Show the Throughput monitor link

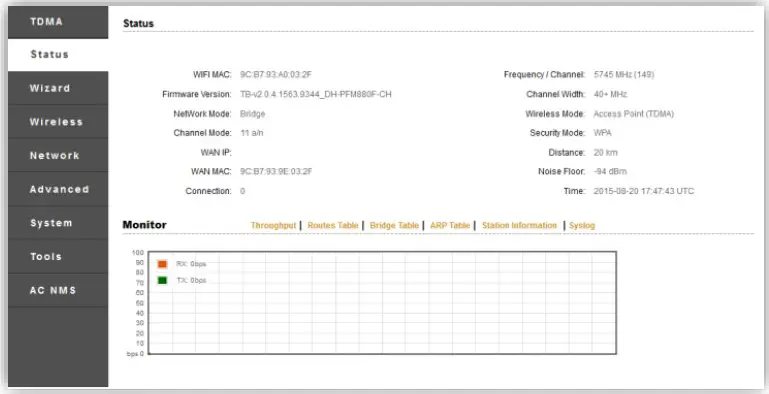273,226
